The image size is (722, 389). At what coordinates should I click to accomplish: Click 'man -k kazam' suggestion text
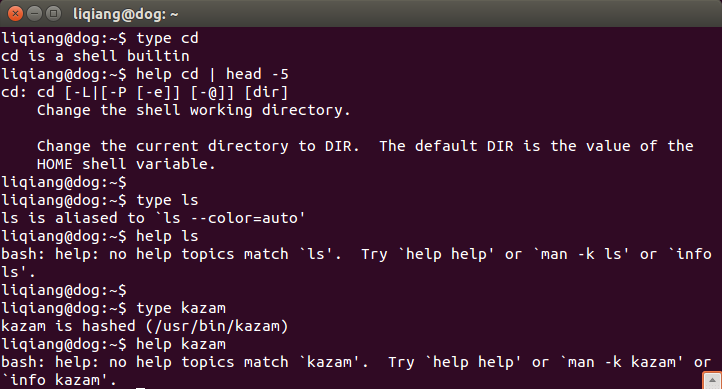pos(622,362)
